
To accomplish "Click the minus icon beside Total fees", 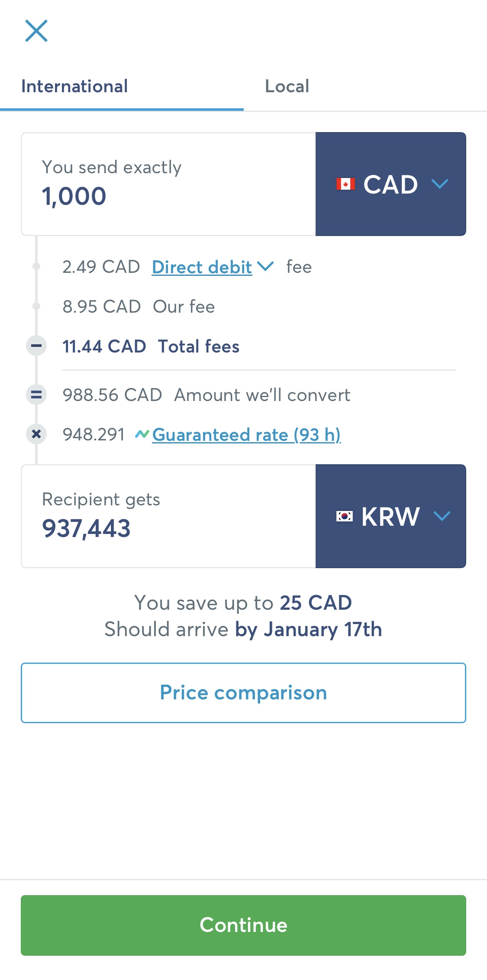I will [36, 346].
